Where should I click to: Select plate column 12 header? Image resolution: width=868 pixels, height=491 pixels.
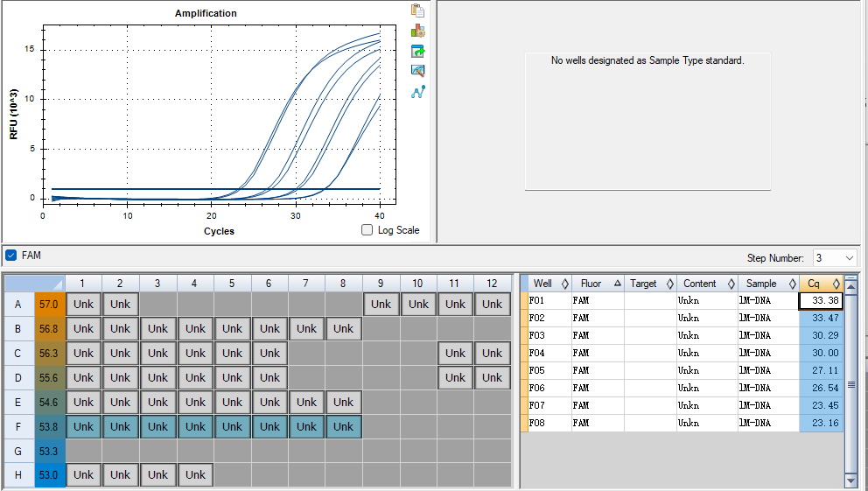(492, 284)
